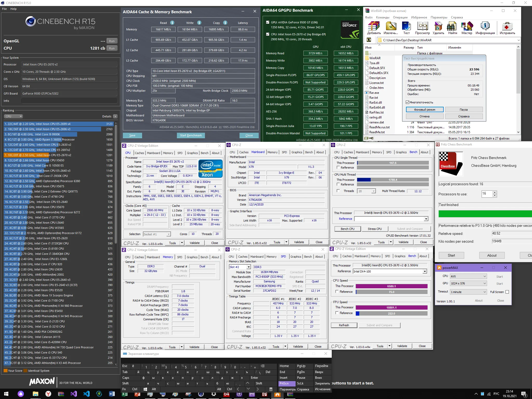This screenshot has height=399, width=532.
Task: Open the Cinebench ranking CPU dropdown
Action: tap(14, 116)
